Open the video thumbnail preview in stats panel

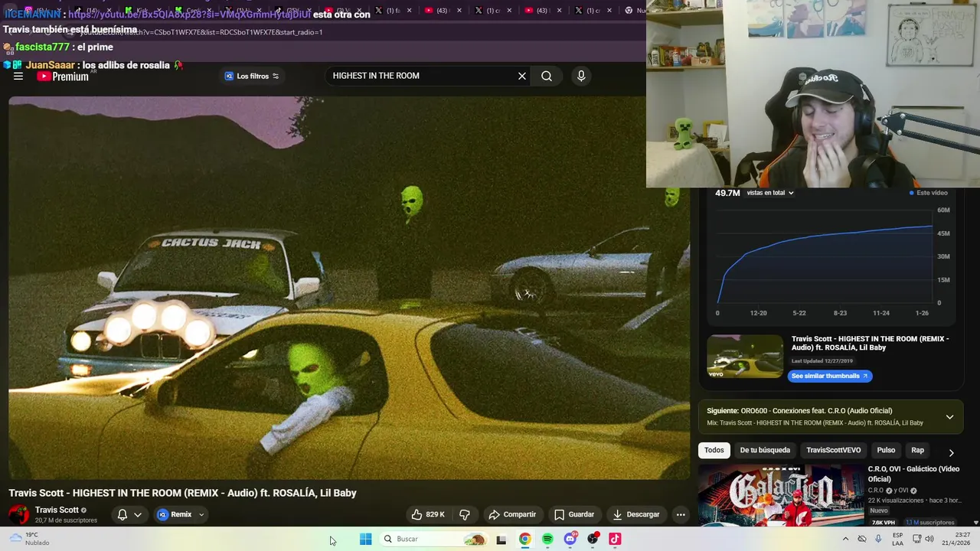pyautogui.click(x=745, y=357)
